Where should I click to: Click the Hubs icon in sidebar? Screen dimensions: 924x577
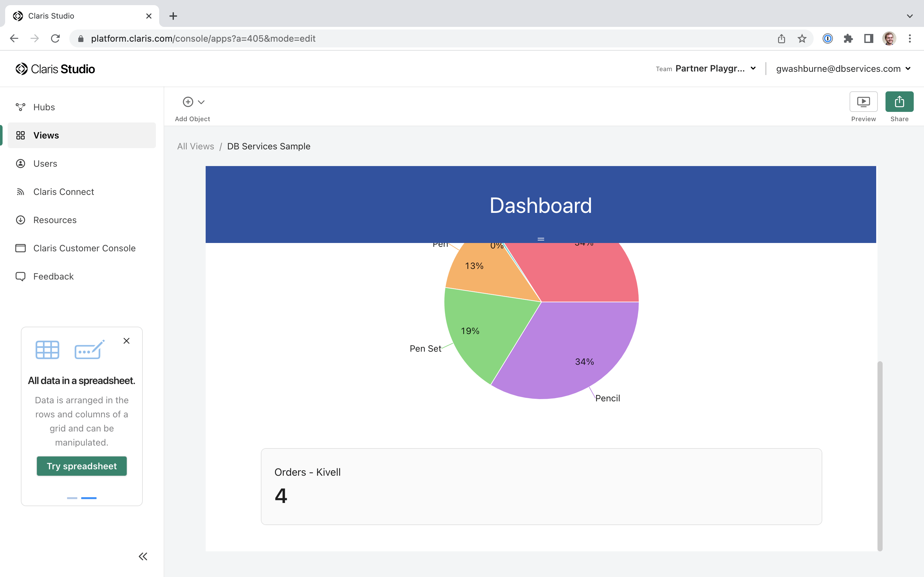click(21, 107)
